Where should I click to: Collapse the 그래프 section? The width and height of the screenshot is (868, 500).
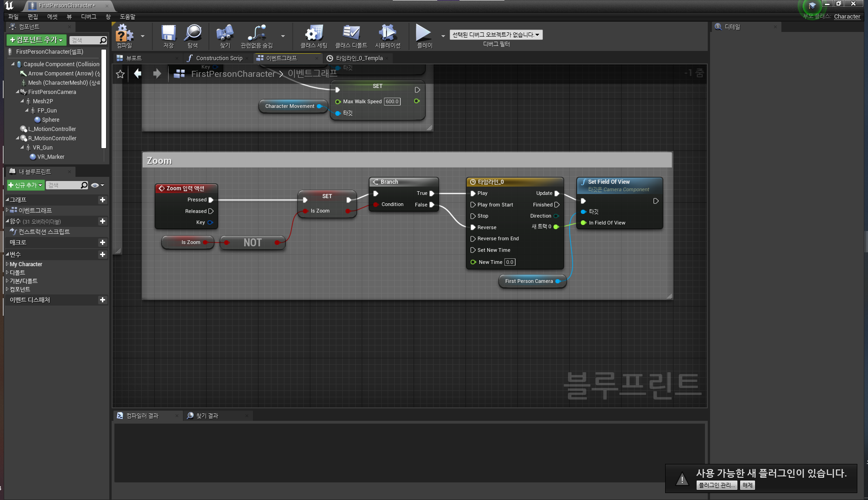[x=7, y=200]
